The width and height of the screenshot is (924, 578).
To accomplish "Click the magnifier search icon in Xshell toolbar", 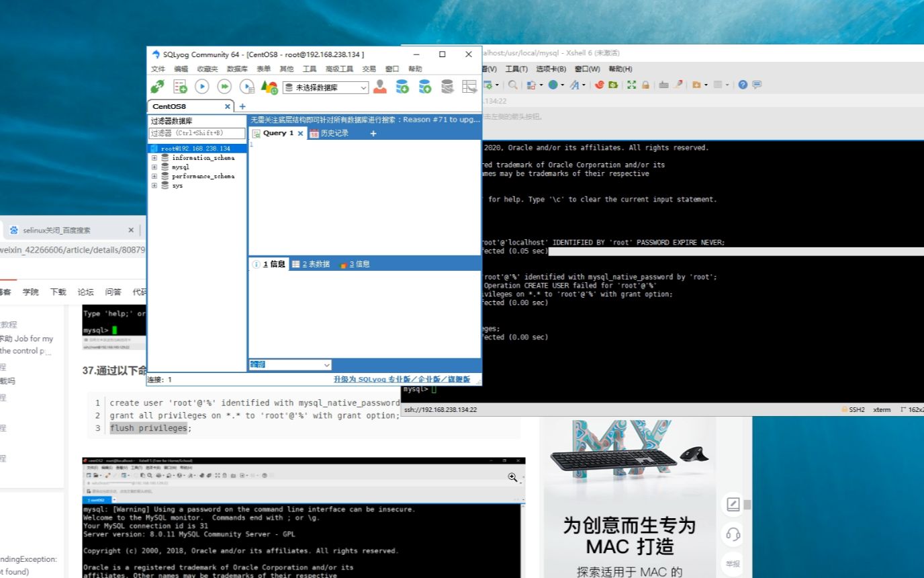I will 513,85.
